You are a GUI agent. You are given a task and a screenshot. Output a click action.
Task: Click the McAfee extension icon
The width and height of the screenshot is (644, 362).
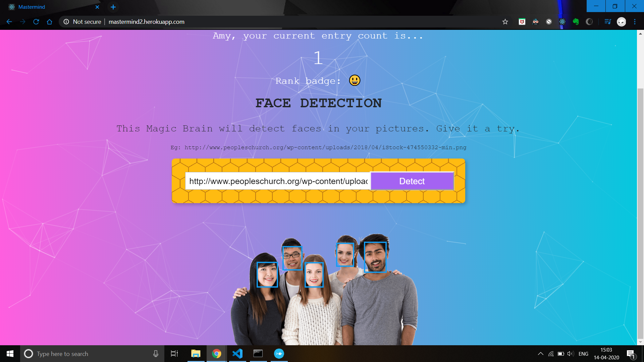(522, 22)
